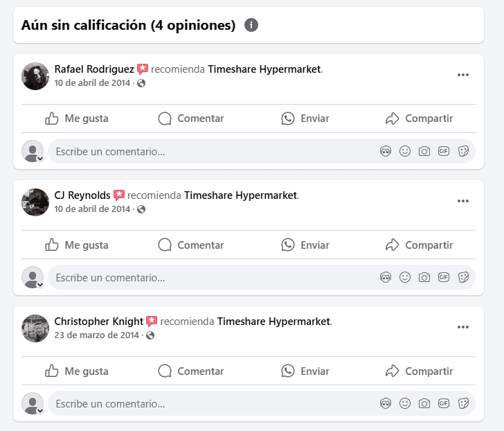This screenshot has height=431, width=504.
Task: Open the Timeshare Hypermarket link in Christopher Knight's post
Action: pos(273,322)
